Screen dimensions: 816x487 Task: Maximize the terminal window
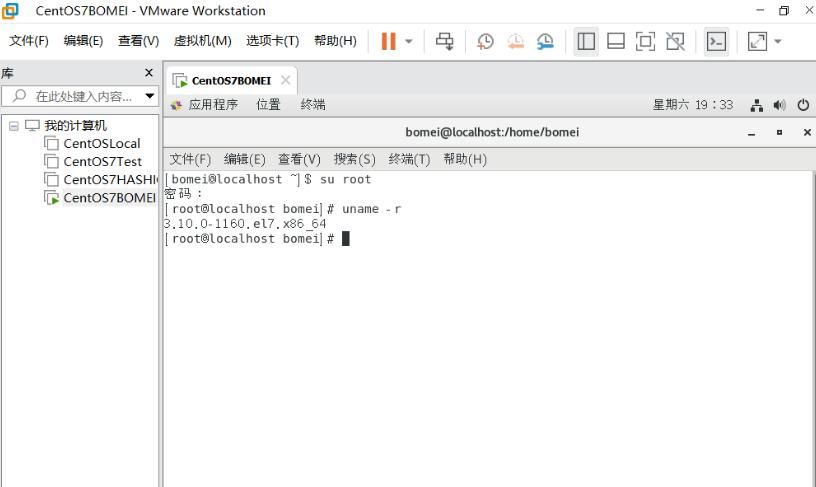(779, 133)
